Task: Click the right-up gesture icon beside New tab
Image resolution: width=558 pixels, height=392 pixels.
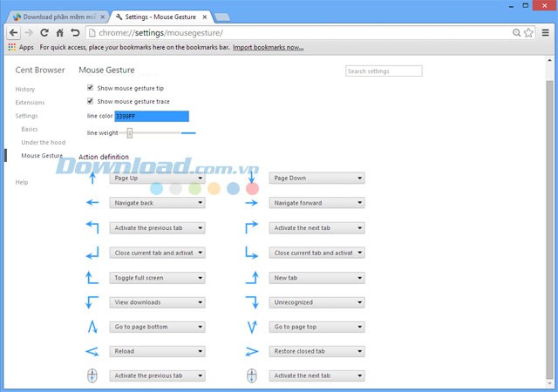Action: 252,278
